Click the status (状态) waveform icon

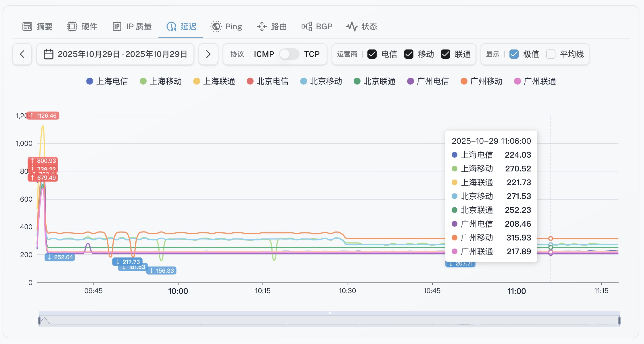coord(352,26)
